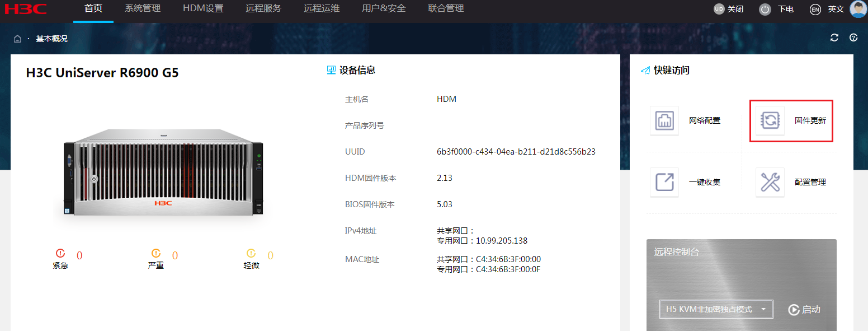This screenshot has height=331, width=868.
Task: Select the 基本概况 breadcrumb
Action: tap(51, 39)
